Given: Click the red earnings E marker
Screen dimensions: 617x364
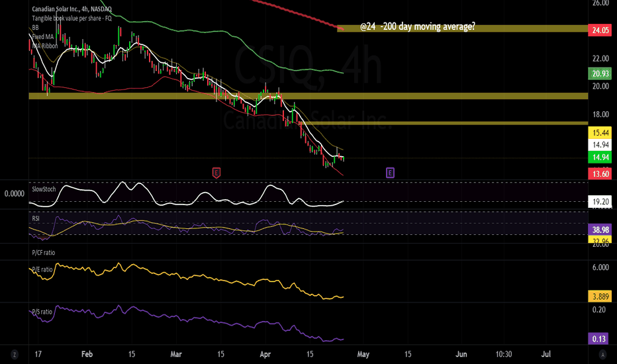Looking at the screenshot, I should point(216,172).
